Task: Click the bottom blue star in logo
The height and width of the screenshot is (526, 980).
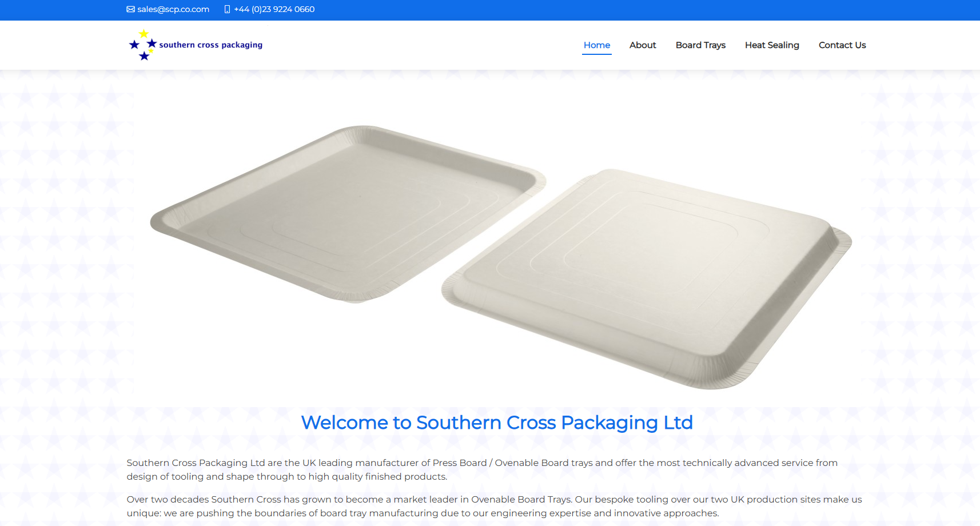Action: tap(144, 55)
